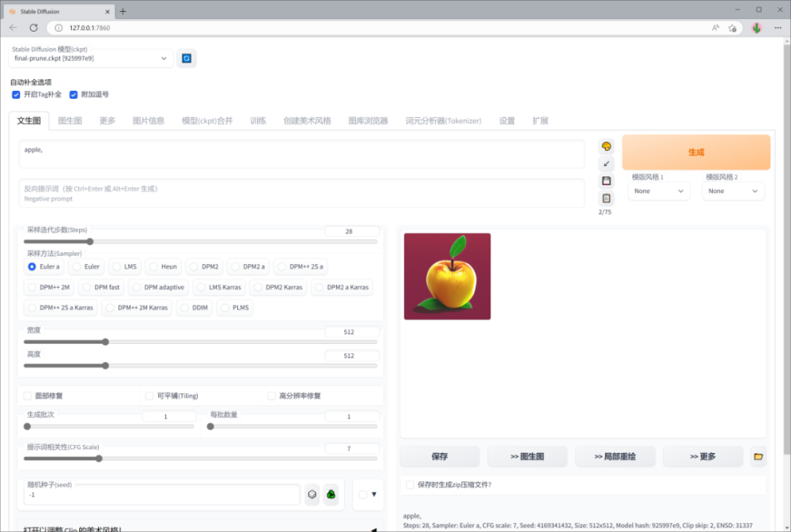This screenshot has height=532, width=791.
Task: Open the 扩展 tab
Action: 539,120
